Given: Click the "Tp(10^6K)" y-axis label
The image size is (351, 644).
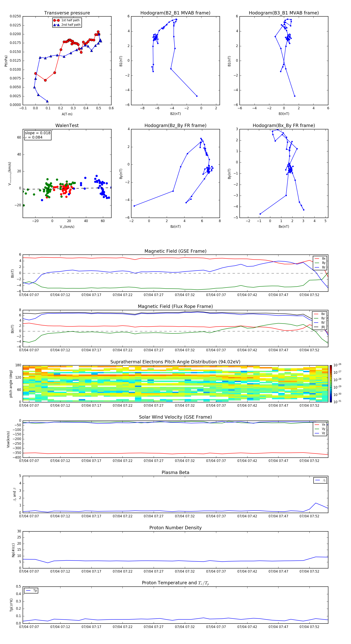Looking at the screenshot, I should (x=11, y=605).
